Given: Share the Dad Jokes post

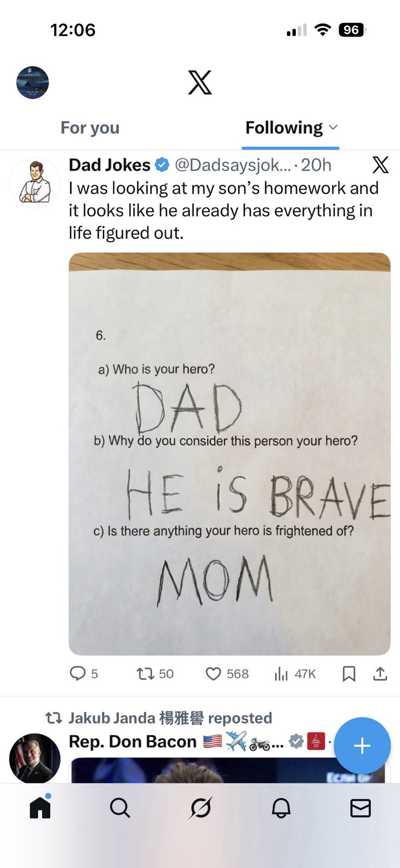Looking at the screenshot, I should [x=380, y=674].
